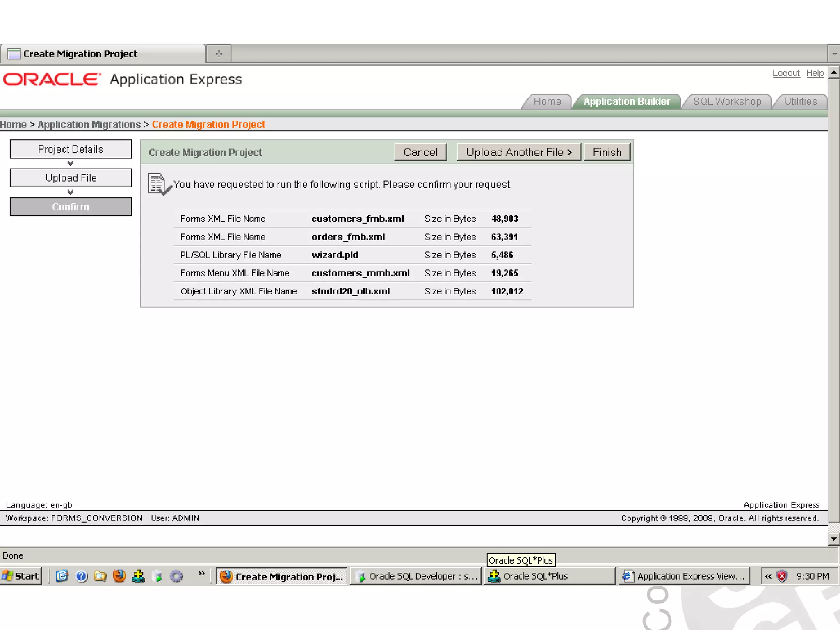Open a new browser tab with plus button

[x=219, y=54]
